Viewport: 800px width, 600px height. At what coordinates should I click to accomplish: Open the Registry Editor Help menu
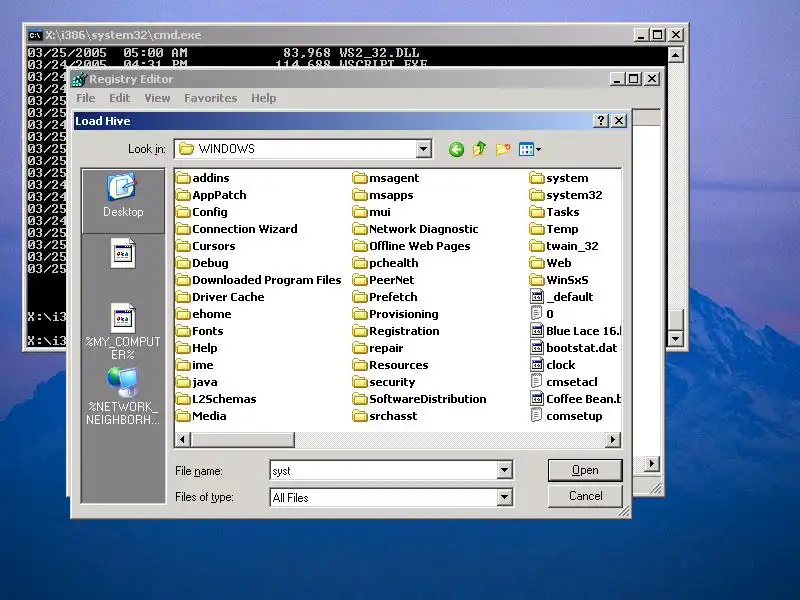[x=263, y=98]
